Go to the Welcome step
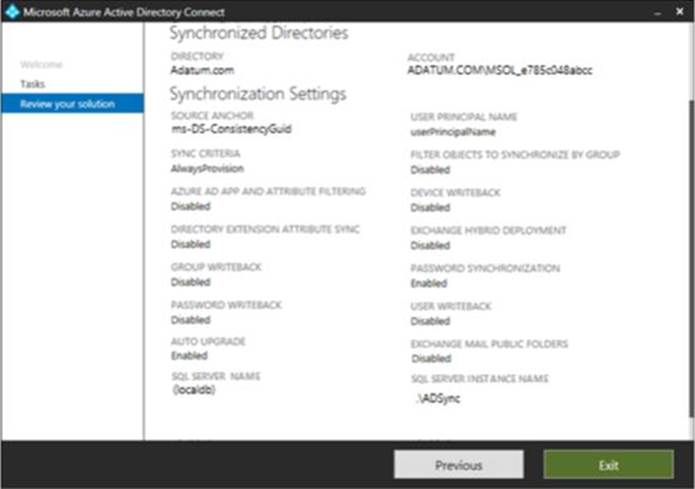695x489 pixels. tap(41, 64)
